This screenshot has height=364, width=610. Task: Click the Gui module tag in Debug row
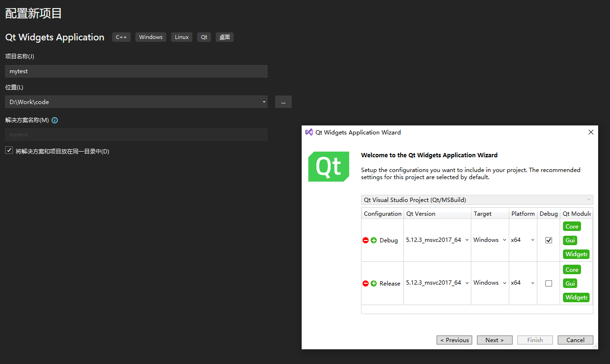570,240
